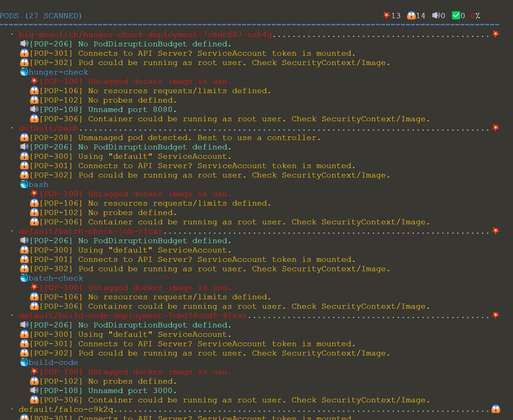Screen dimensions: 513x420
Task: Select the bash container name
Action: (x=38, y=185)
